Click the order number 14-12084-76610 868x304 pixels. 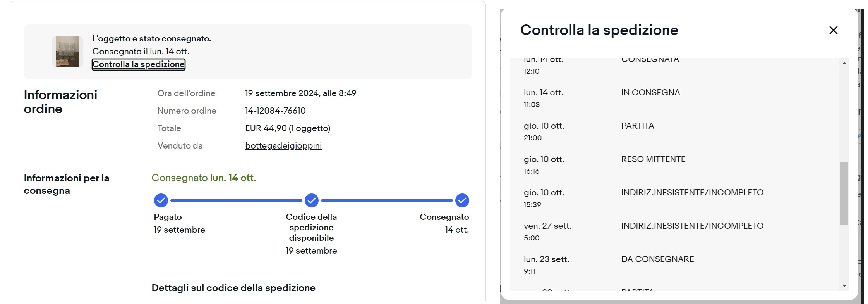click(x=275, y=111)
